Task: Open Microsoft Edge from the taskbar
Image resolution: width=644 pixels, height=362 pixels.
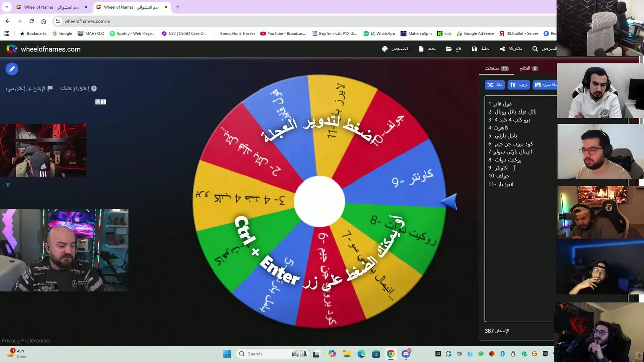Action: (x=361, y=354)
